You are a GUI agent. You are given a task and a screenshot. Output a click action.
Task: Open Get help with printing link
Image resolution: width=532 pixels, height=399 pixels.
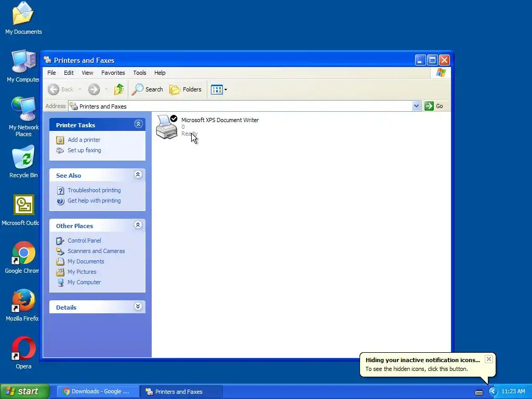(94, 201)
